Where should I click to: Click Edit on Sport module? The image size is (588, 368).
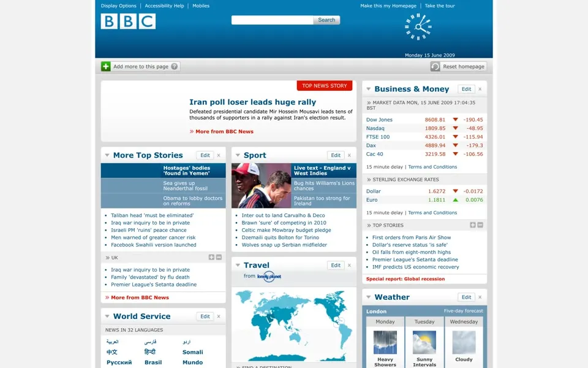point(336,155)
